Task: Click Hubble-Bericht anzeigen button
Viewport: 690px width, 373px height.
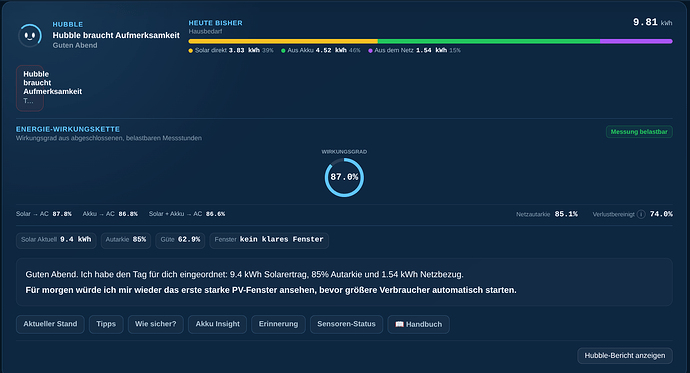Action: coord(625,355)
